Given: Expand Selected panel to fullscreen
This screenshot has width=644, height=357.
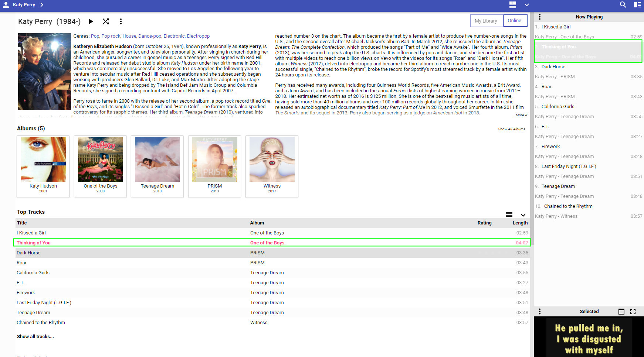Looking at the screenshot, I should (633, 312).
